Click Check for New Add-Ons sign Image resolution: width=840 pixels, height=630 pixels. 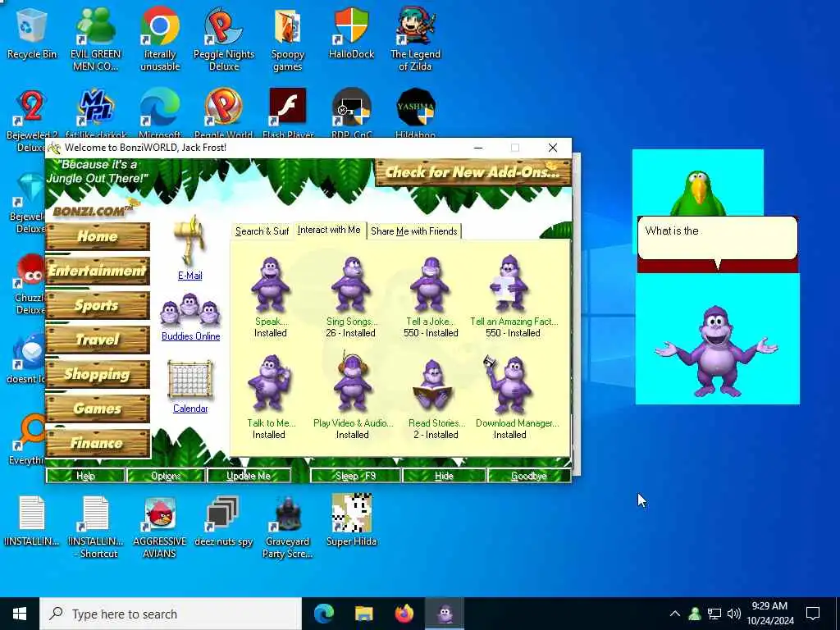pyautogui.click(x=473, y=172)
